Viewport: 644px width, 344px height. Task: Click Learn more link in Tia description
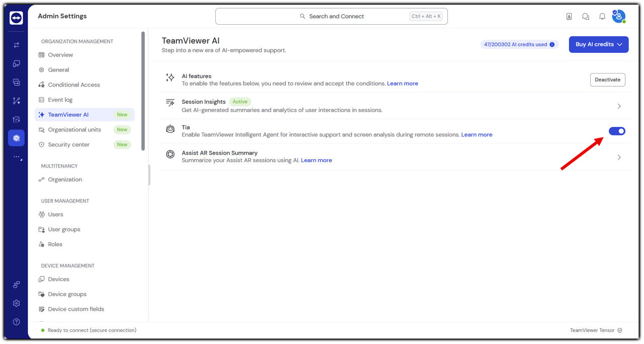(x=476, y=134)
